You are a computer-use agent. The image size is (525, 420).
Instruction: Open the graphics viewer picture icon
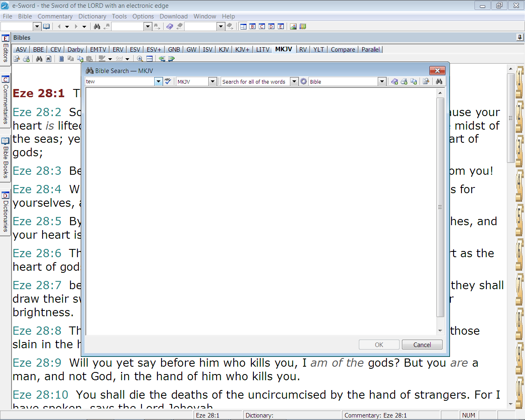tap(293, 26)
